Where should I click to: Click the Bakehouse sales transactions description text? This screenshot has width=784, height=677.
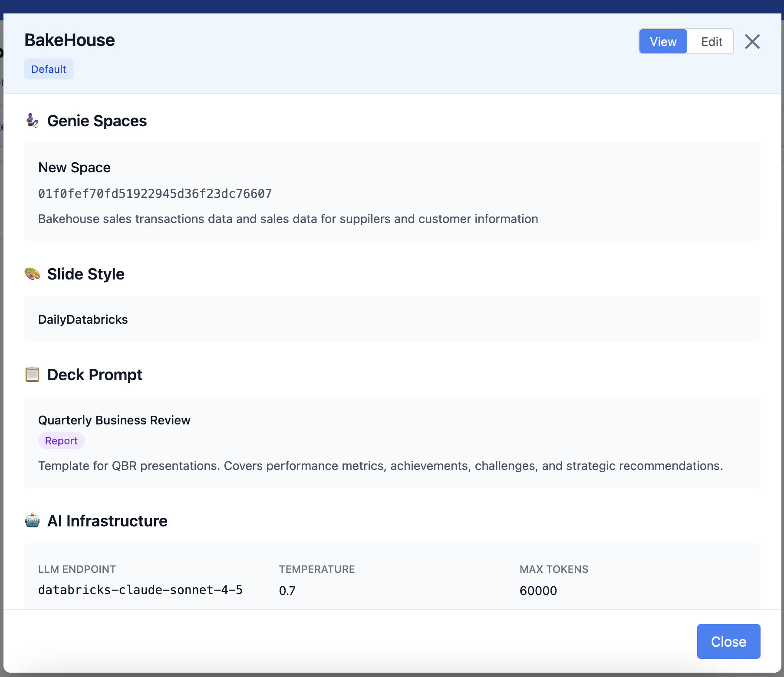click(288, 219)
